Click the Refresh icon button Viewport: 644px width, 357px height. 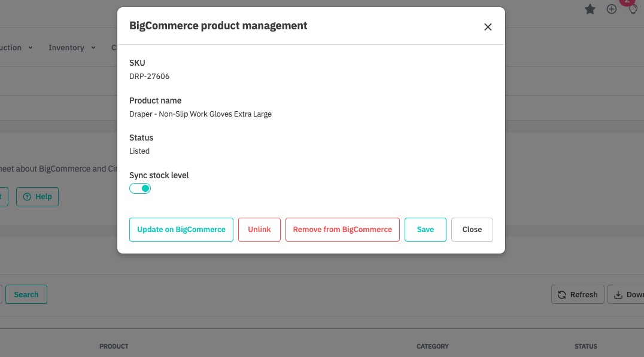pos(577,294)
